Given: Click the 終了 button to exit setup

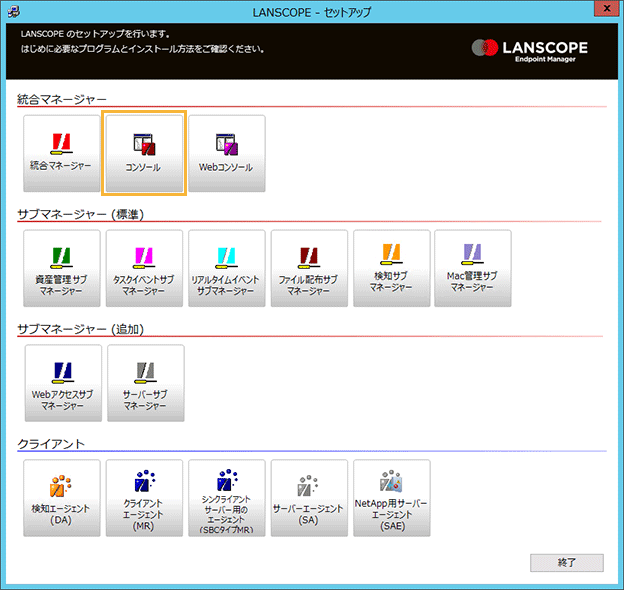Looking at the screenshot, I should click(x=567, y=563).
